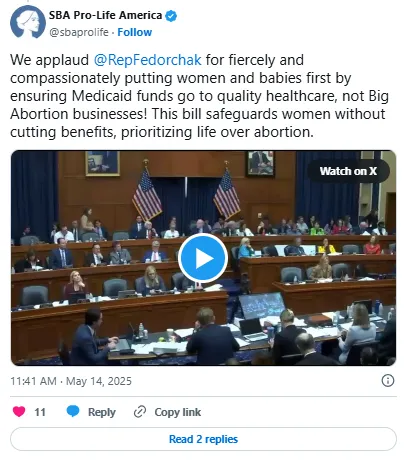The image size is (404, 460).
Task: Click the tweet body text about Medicaid funds
Action: pyautogui.click(x=199, y=96)
